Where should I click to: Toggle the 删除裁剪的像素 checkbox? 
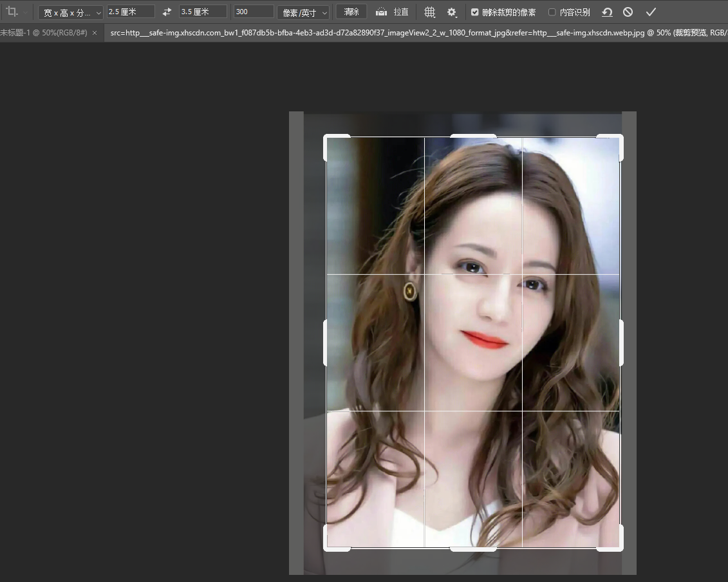[x=475, y=12]
